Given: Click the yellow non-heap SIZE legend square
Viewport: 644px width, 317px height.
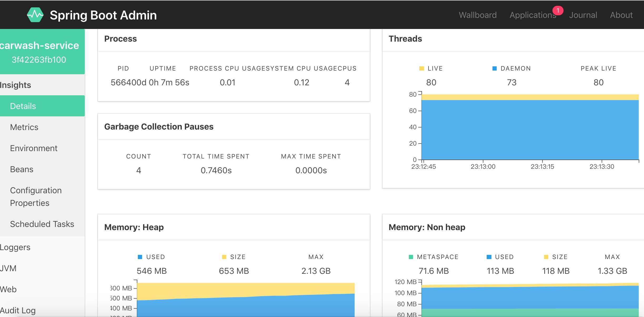Looking at the screenshot, I should click(x=546, y=257).
